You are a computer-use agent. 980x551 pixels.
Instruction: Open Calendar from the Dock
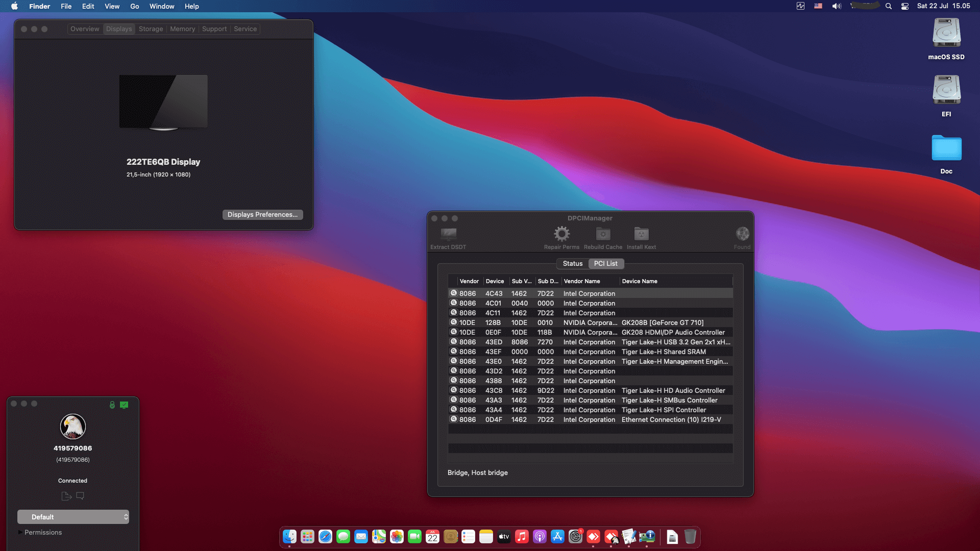[x=432, y=537]
